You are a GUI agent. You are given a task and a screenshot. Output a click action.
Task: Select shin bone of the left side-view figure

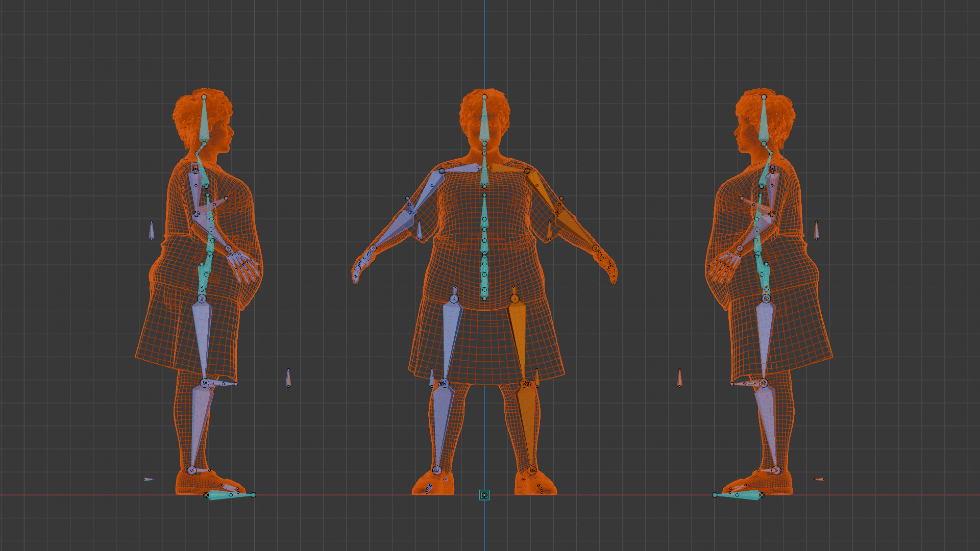[x=200, y=426]
